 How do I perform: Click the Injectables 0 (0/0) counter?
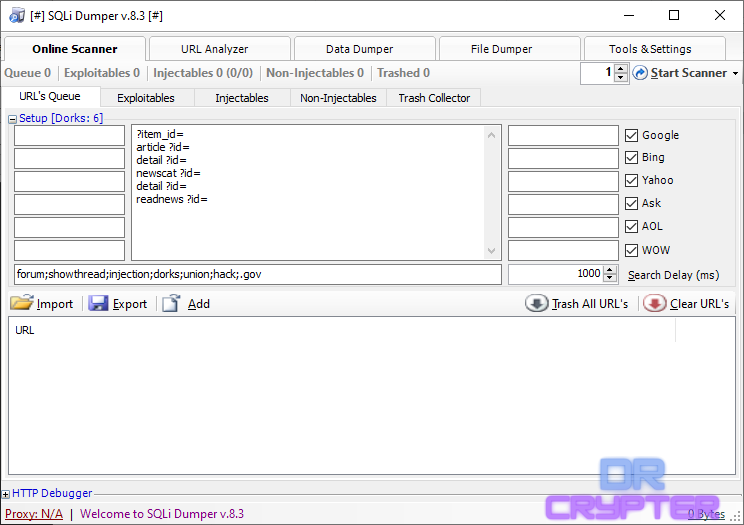coord(203,73)
